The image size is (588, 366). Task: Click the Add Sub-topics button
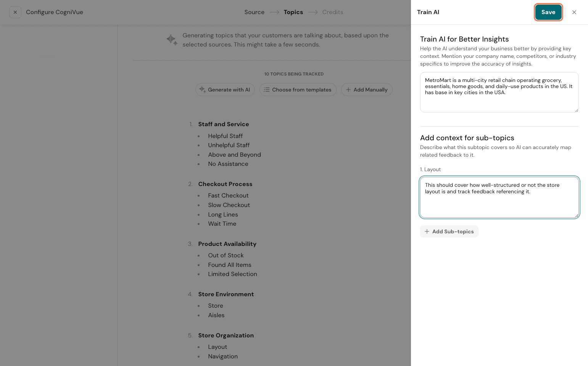pyautogui.click(x=449, y=231)
